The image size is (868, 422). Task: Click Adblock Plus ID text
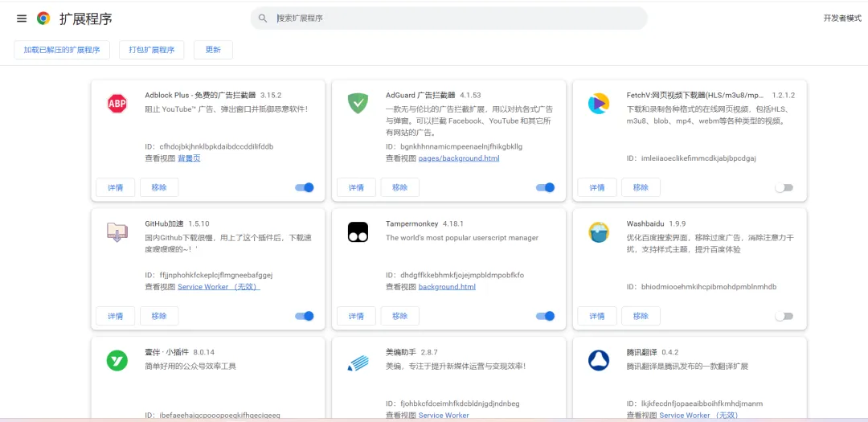click(209, 147)
